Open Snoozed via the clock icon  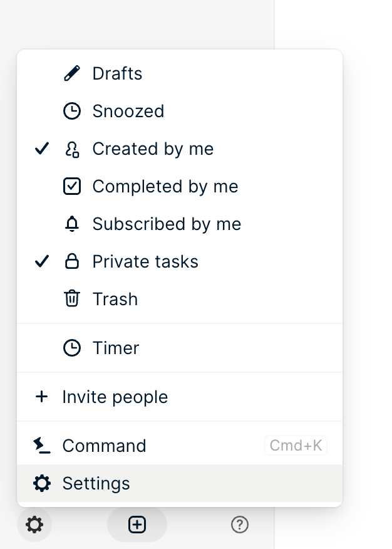72,111
